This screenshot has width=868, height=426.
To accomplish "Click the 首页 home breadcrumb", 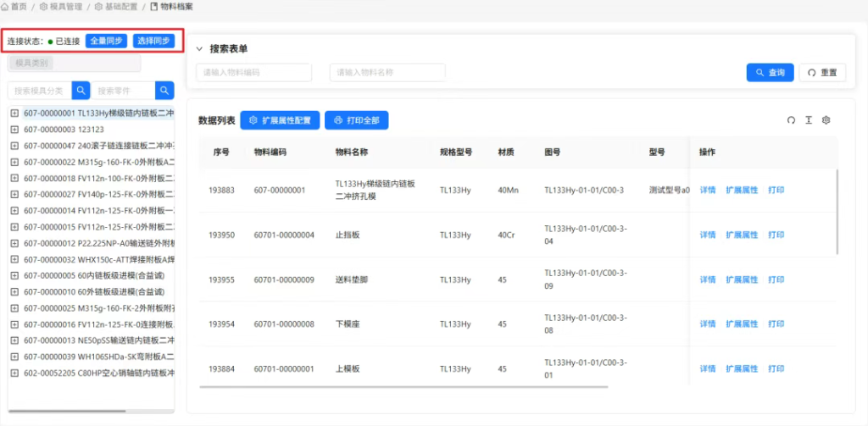I will [14, 7].
